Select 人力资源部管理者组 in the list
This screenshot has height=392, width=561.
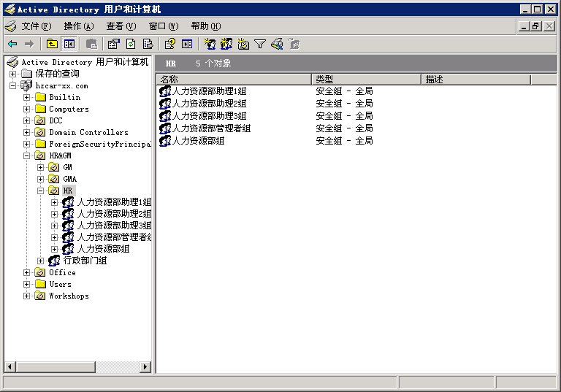click(x=211, y=128)
